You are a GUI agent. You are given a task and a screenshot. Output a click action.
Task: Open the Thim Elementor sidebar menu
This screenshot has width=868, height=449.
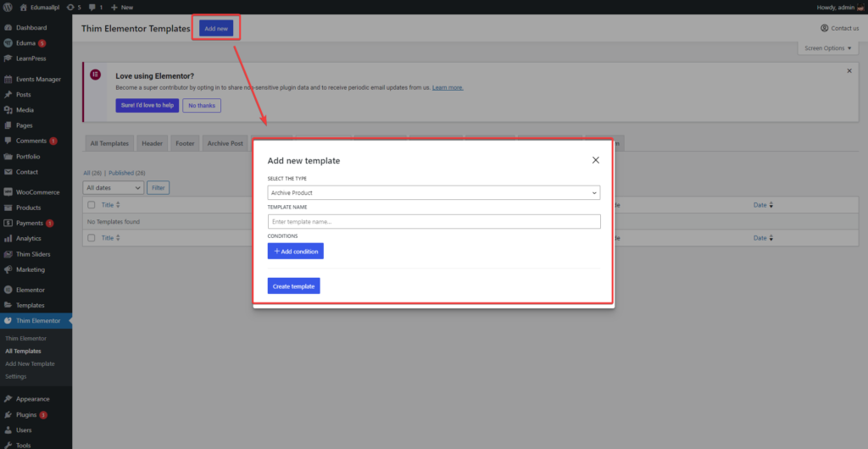click(x=36, y=321)
